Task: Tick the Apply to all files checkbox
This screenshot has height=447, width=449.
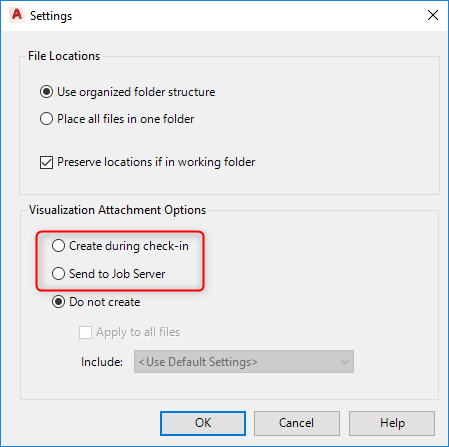Action: pyautogui.click(x=85, y=332)
